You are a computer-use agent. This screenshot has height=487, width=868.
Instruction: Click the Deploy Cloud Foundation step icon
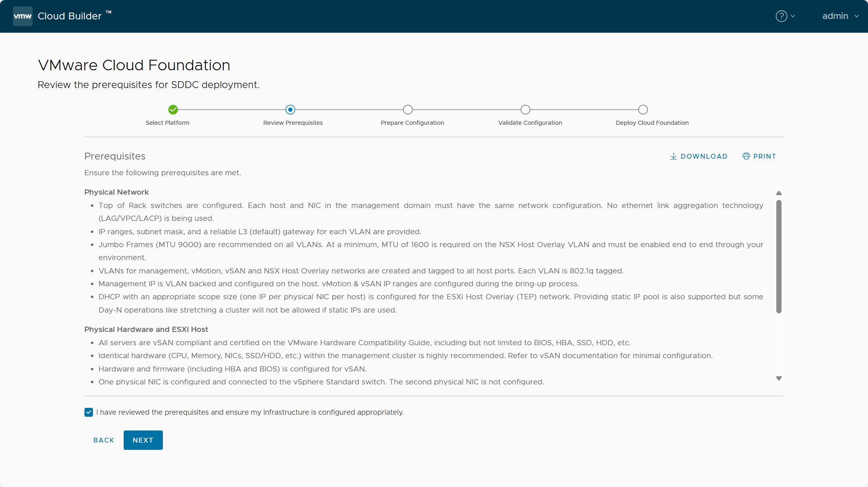[644, 109]
